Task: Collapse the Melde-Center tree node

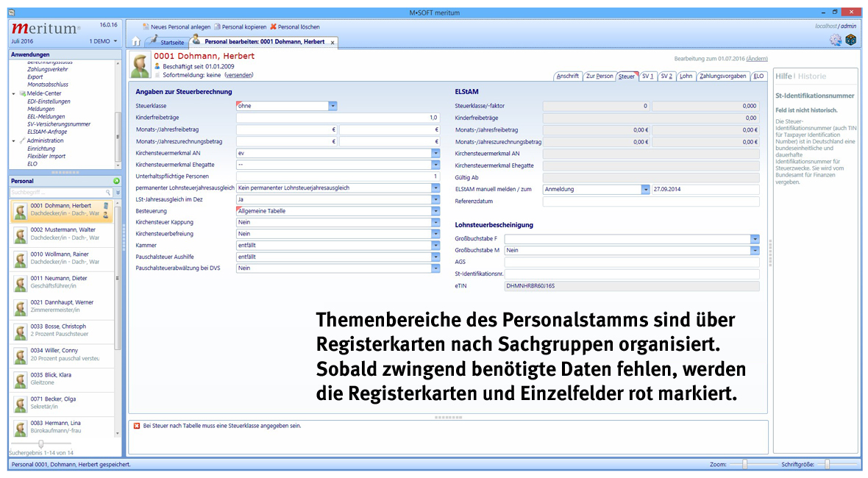Action: 14,93
